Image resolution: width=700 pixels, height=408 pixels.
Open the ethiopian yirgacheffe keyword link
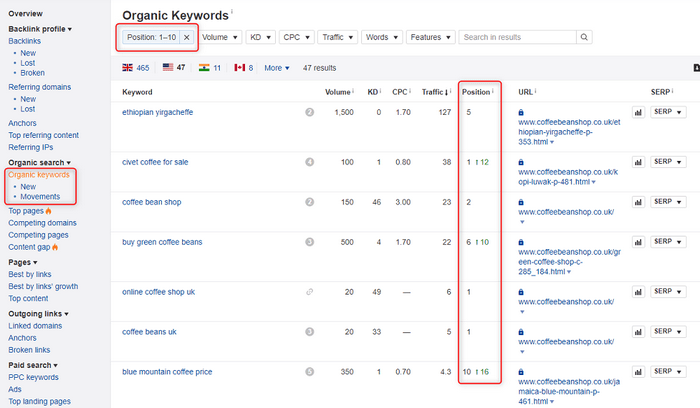(x=158, y=112)
